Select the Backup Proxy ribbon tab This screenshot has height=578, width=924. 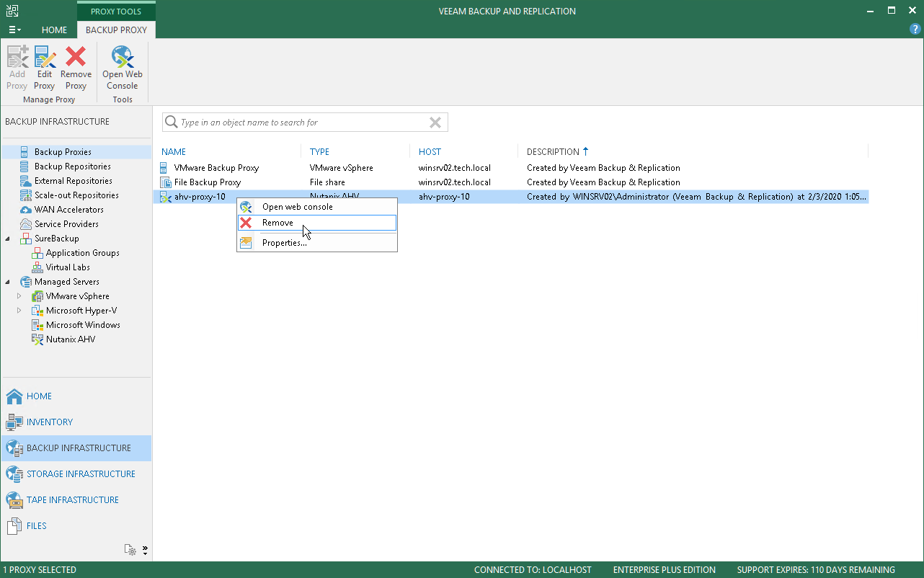click(x=116, y=30)
